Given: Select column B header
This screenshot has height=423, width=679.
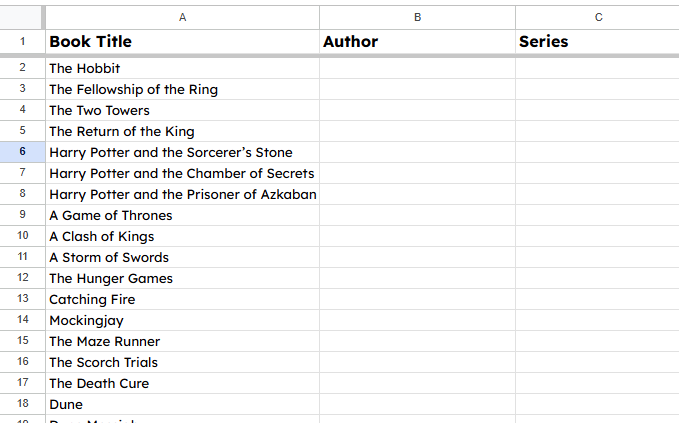Looking at the screenshot, I should pos(417,17).
